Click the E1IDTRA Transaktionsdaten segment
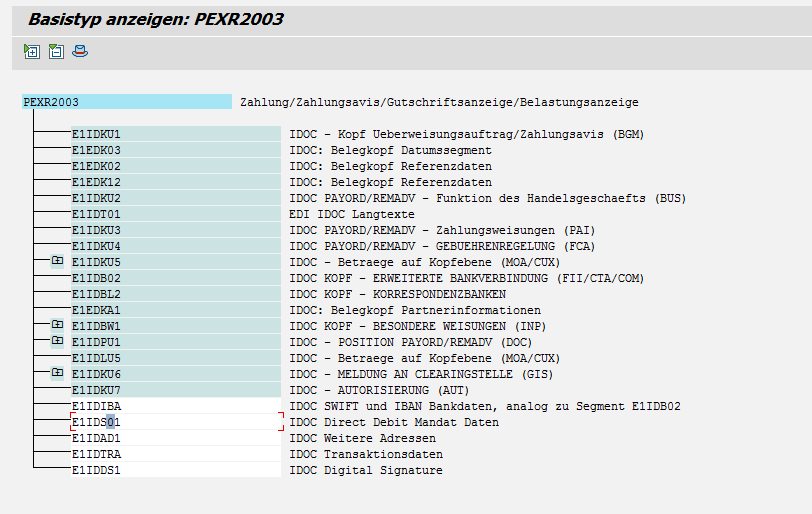 coord(96,454)
